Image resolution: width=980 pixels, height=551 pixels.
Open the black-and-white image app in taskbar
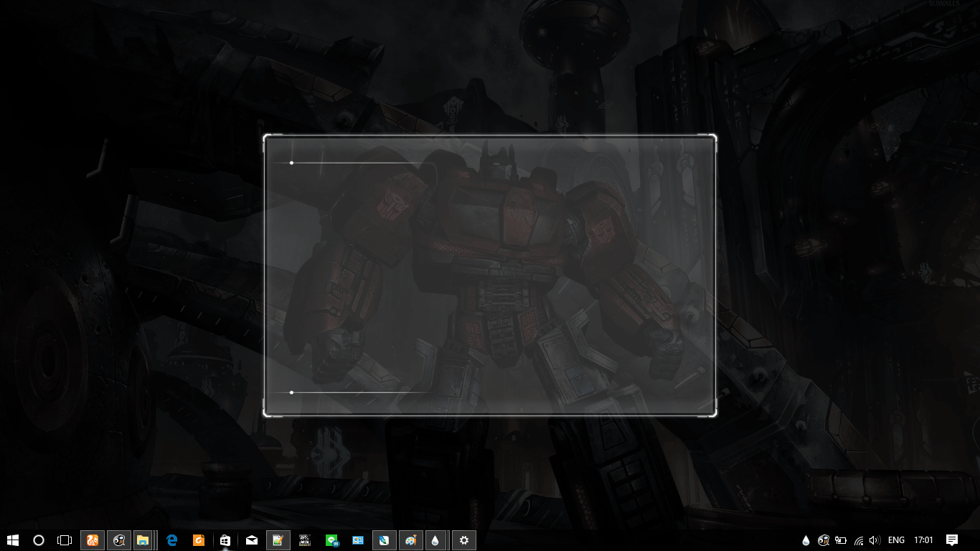pos(305,540)
